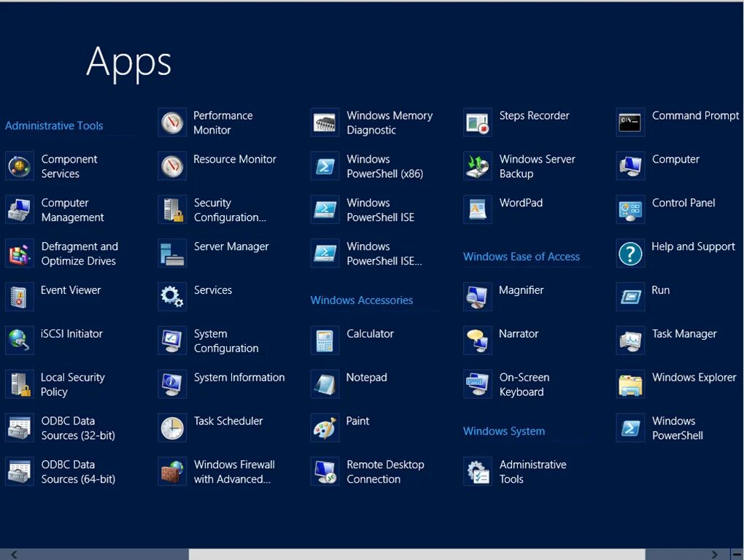Launch Server Manager icon

point(172,253)
